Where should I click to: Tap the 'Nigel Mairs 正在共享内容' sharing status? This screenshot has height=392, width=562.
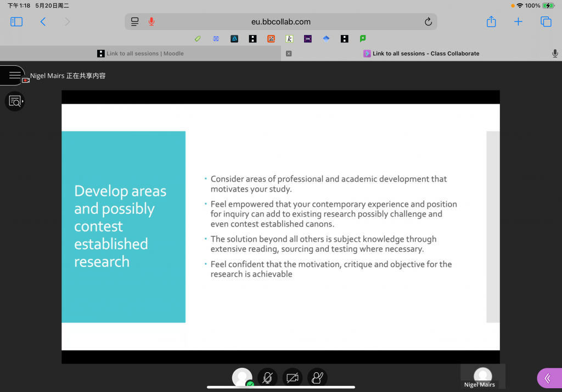click(68, 76)
